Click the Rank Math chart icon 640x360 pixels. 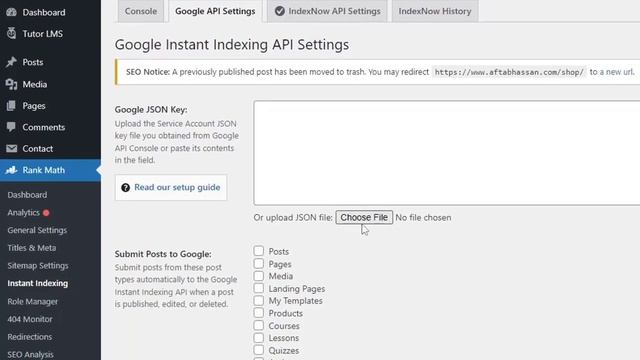point(11,170)
